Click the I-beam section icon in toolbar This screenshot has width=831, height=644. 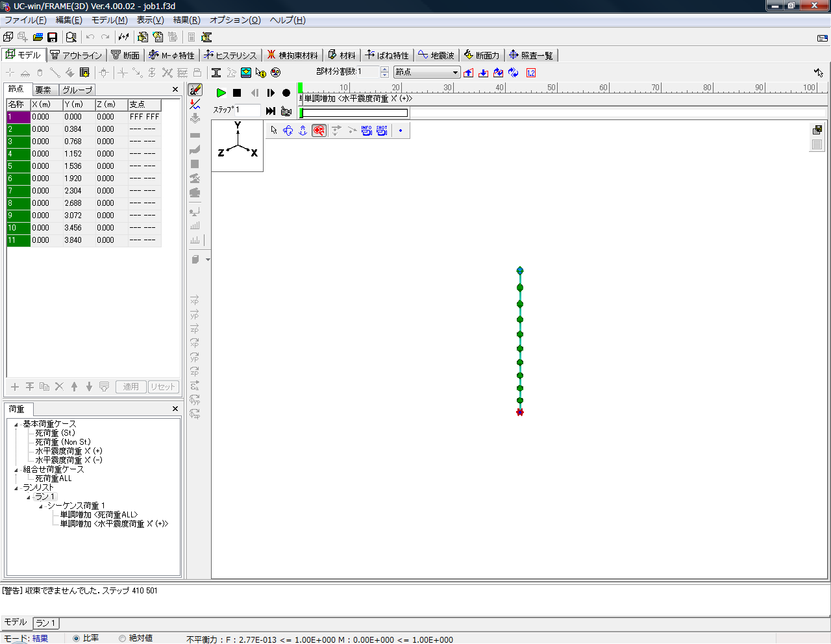point(216,73)
